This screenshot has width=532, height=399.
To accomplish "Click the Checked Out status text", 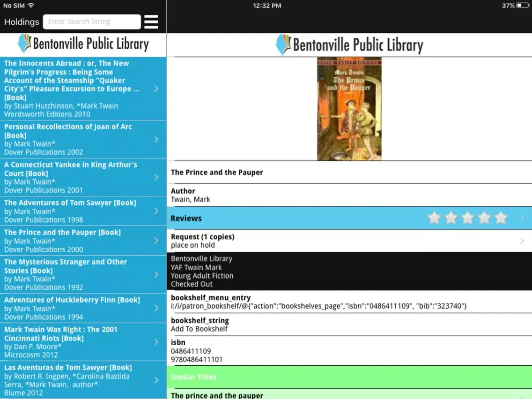I will (192, 284).
